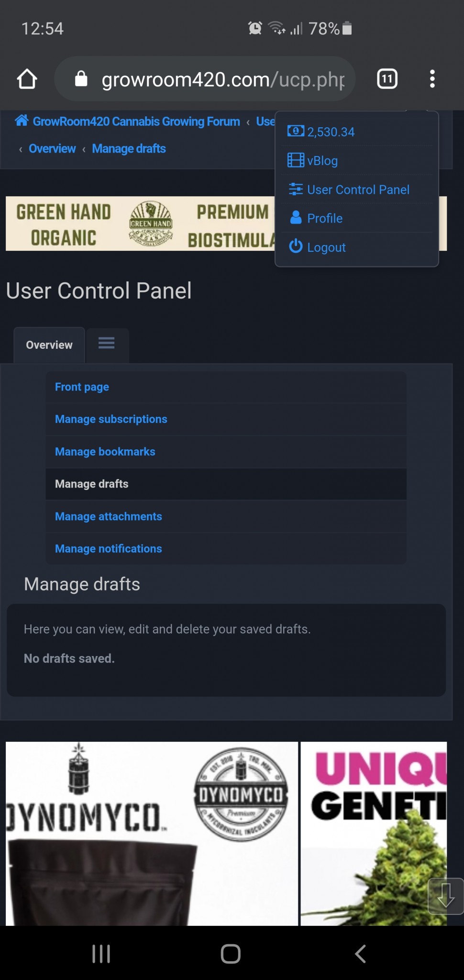Switch to the Overview tab

pyautogui.click(x=49, y=345)
